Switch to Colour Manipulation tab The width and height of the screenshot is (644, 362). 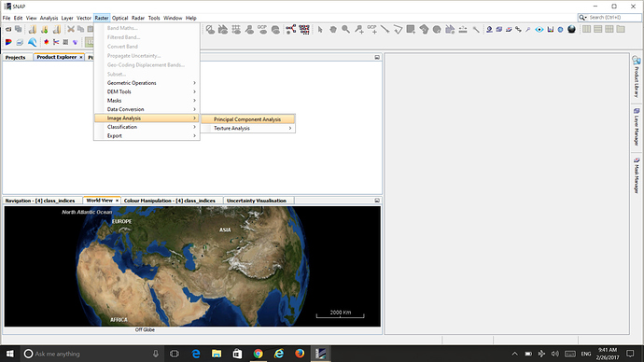tap(170, 201)
